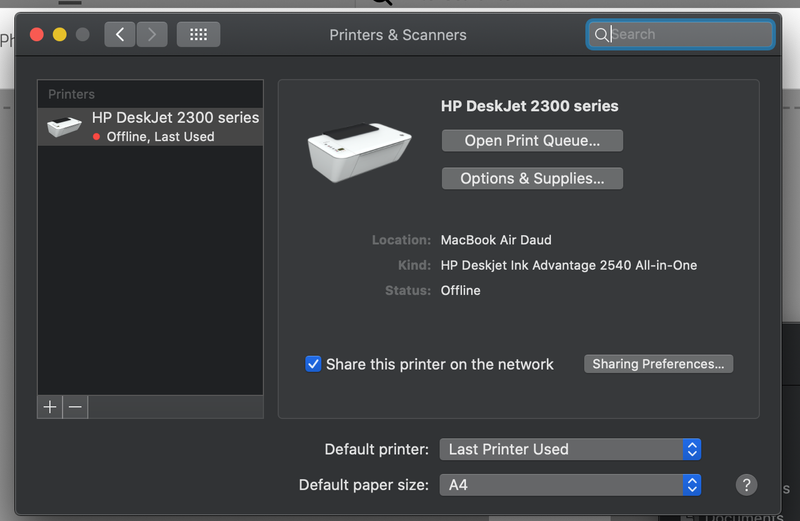Image resolution: width=800 pixels, height=521 pixels.
Task: Click HP Deskjet Ink Advantage 2540 kind value
Action: [x=569, y=265]
